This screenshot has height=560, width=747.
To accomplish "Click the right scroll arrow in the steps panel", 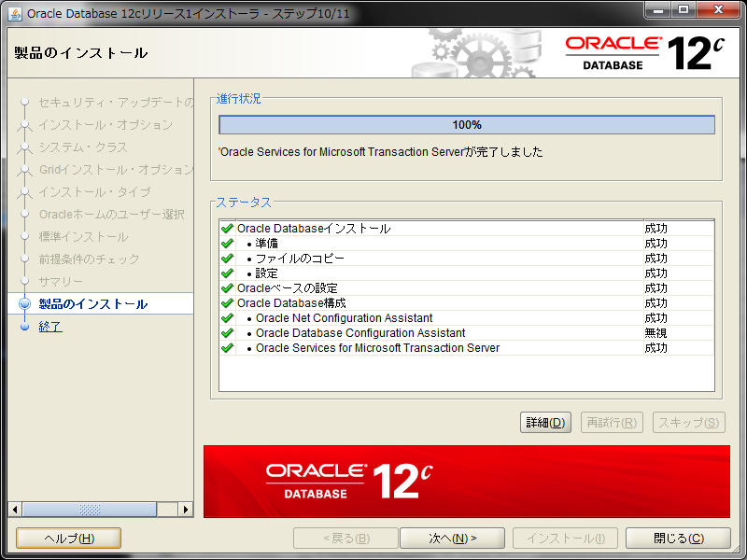I will 185,510.
